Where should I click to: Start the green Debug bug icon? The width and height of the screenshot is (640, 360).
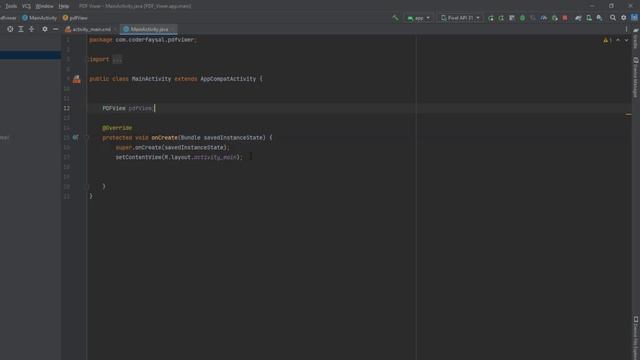522,18
